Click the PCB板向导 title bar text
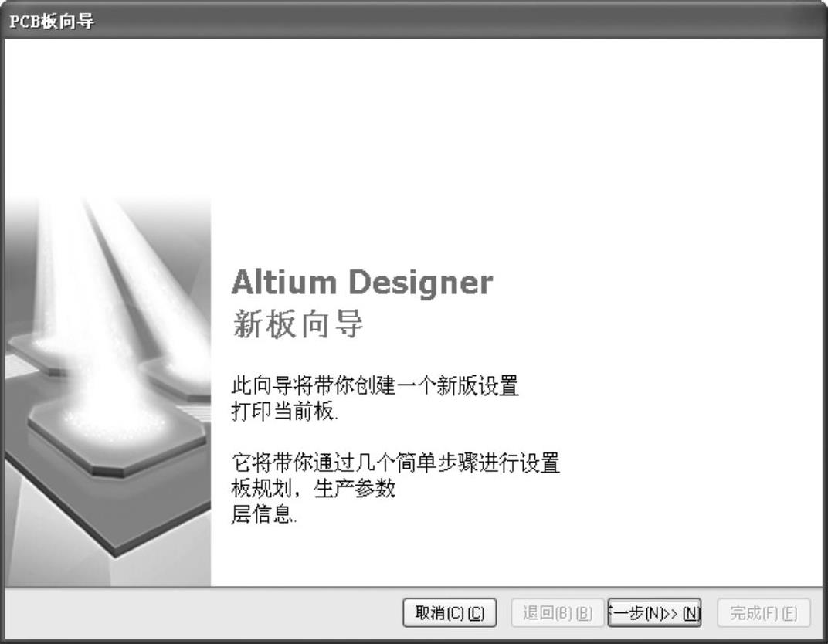Viewport: 828px width, 644px height. click(x=52, y=21)
